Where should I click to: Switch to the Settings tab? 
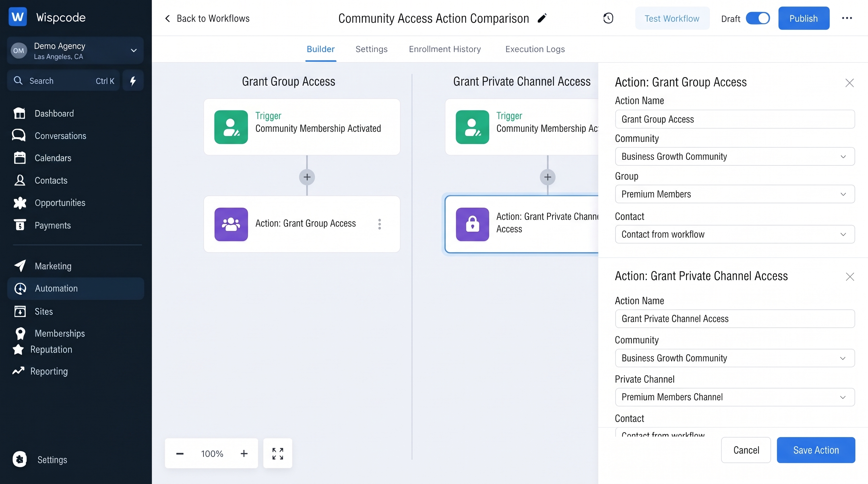tap(371, 49)
